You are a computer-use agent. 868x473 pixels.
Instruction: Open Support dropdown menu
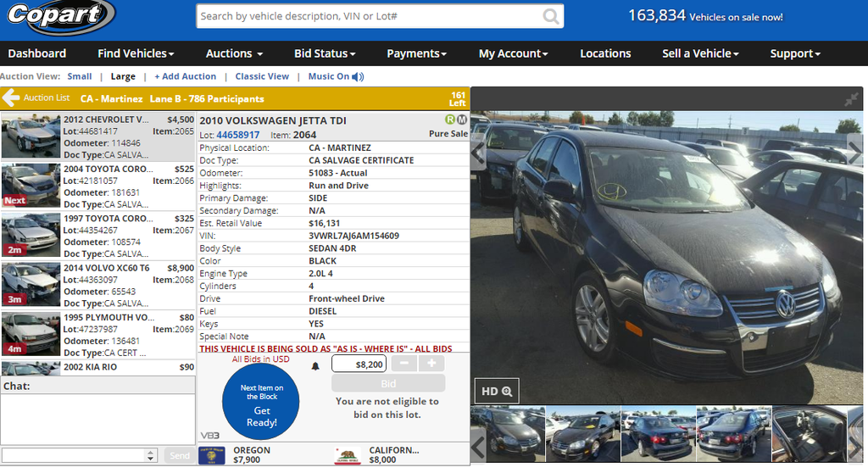point(795,53)
